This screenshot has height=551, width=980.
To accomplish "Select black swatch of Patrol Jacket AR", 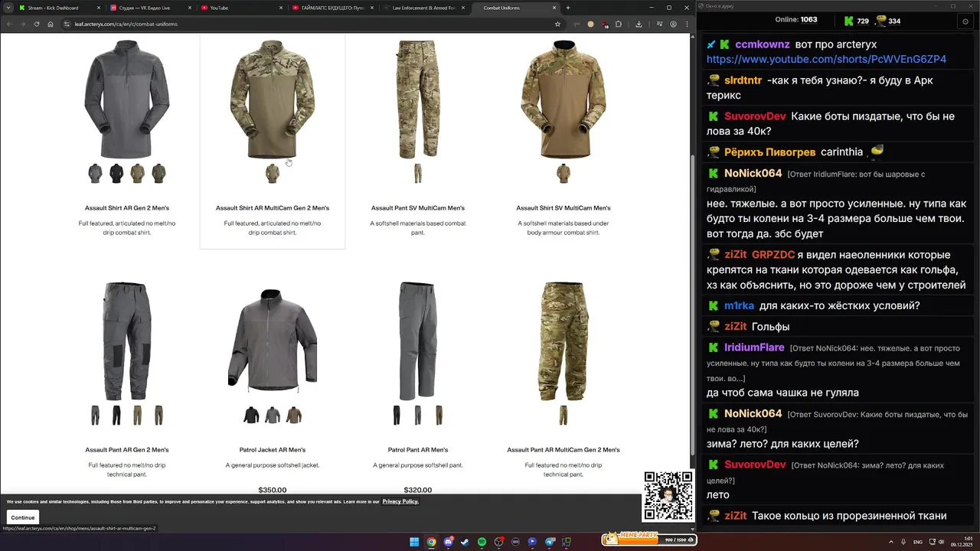I will point(251,416).
